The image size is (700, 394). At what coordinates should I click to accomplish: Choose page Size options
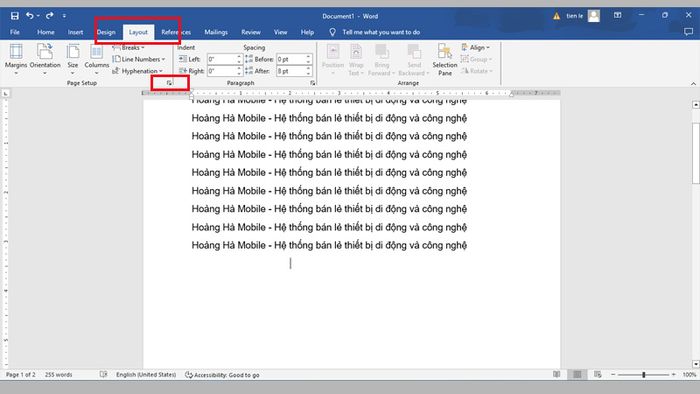73,59
